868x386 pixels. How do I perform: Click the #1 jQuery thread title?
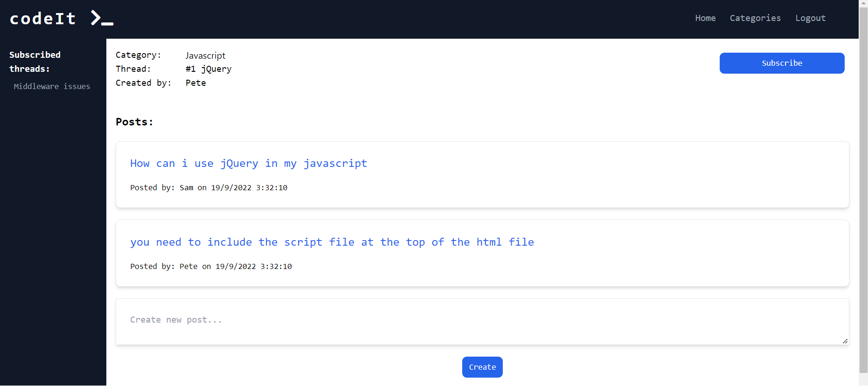click(x=208, y=69)
